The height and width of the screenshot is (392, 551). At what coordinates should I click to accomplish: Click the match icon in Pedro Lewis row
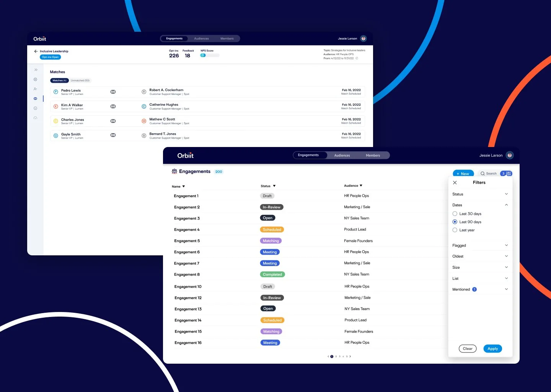(113, 92)
